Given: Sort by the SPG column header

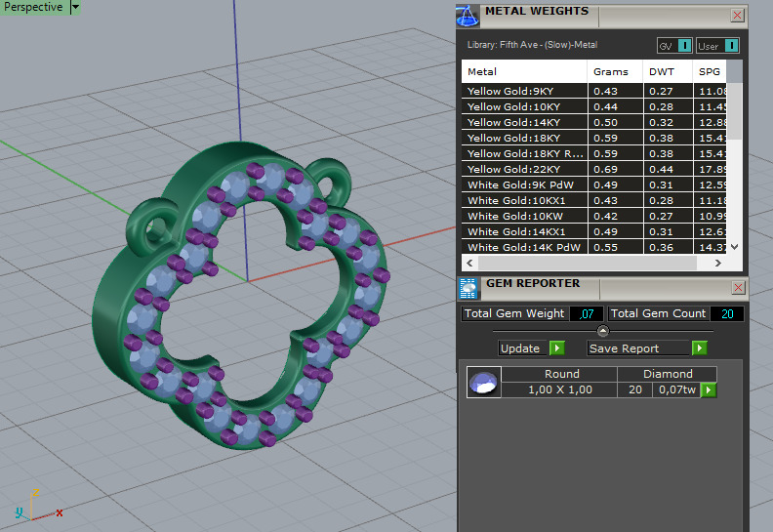Looking at the screenshot, I should point(710,71).
